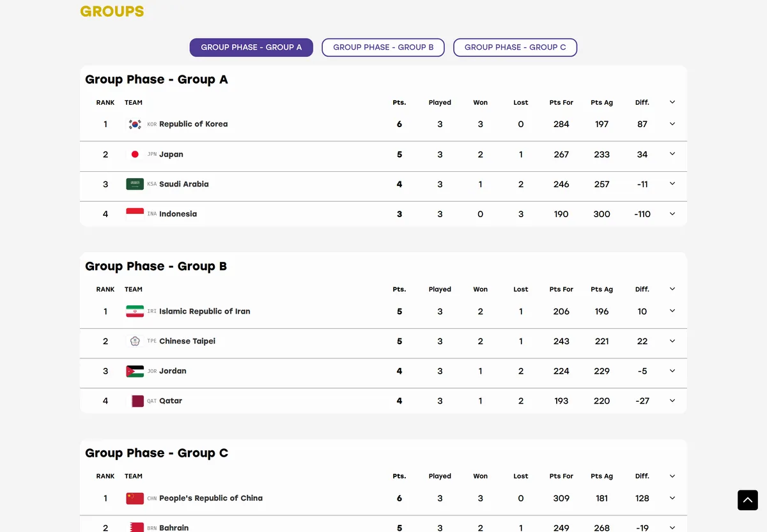Click the Saudi Arabia flag icon
767x532 pixels.
(x=135, y=184)
